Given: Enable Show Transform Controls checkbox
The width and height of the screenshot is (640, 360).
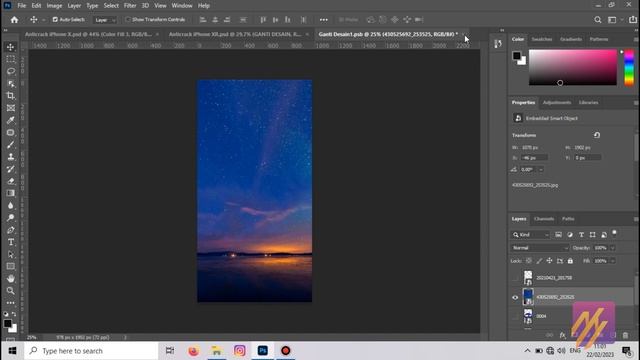Looking at the screenshot, I should point(128,20).
